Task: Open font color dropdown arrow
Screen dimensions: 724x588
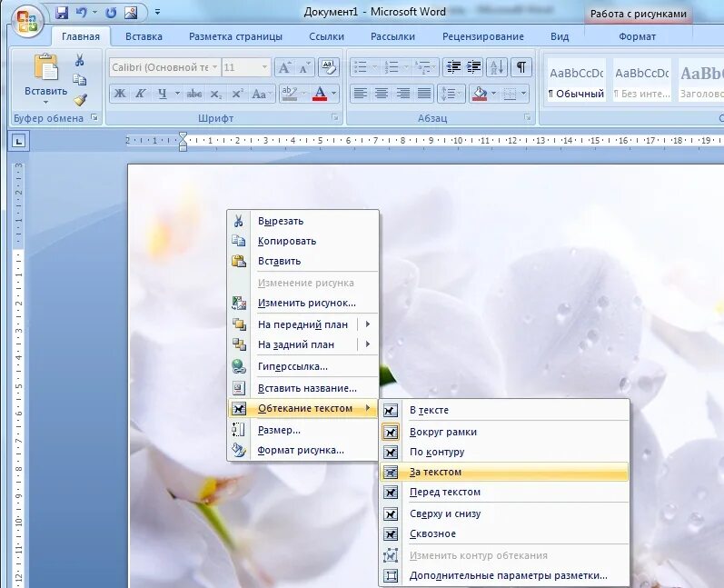Action: tap(333, 94)
